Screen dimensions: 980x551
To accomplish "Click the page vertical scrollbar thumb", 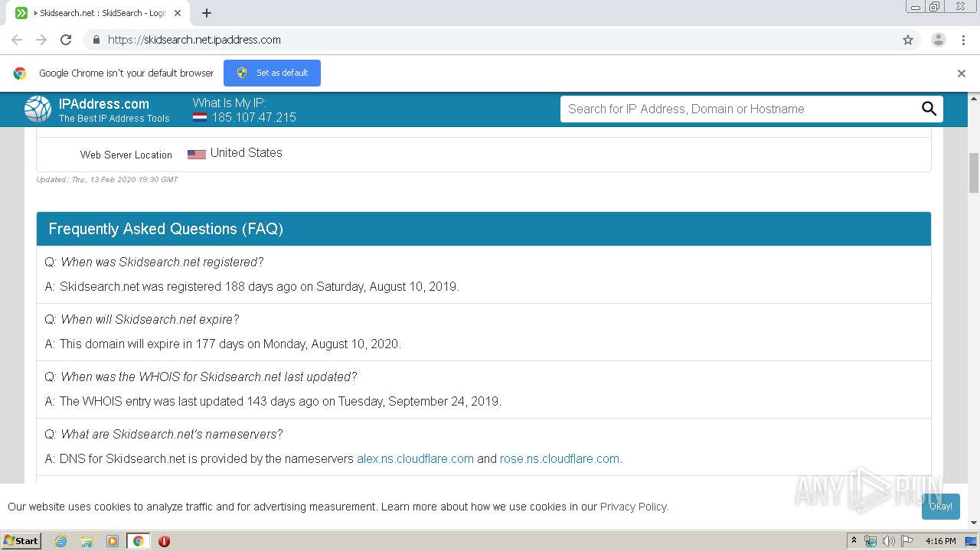I will click(x=974, y=173).
